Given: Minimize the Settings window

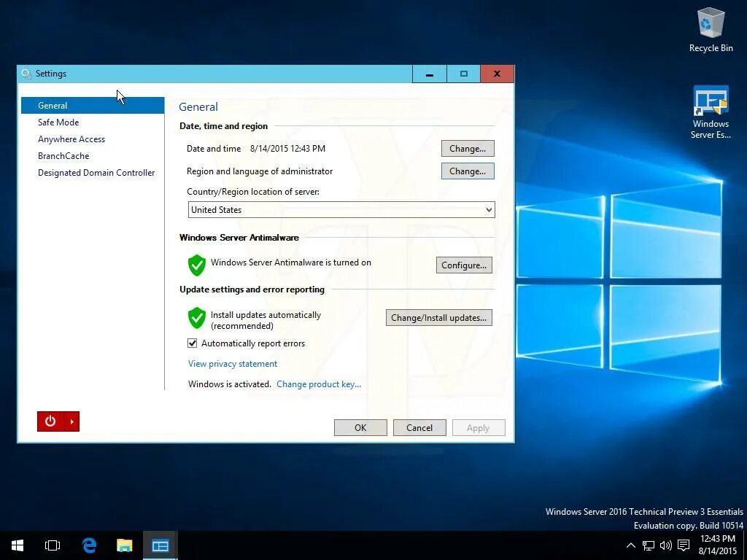Looking at the screenshot, I should [x=429, y=74].
